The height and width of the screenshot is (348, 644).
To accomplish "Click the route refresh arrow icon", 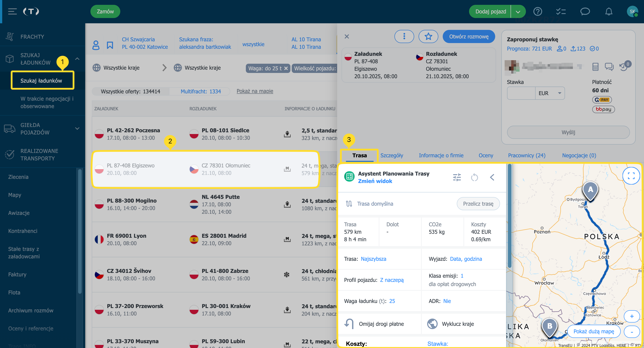I will 474,177.
